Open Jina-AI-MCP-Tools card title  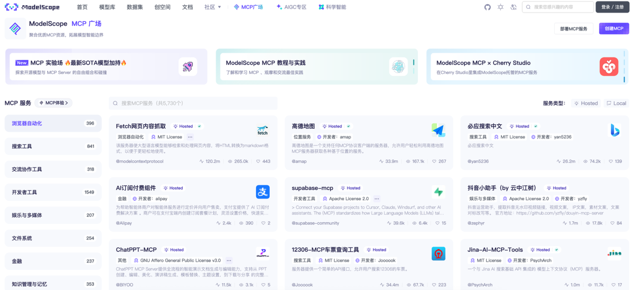[495, 250]
